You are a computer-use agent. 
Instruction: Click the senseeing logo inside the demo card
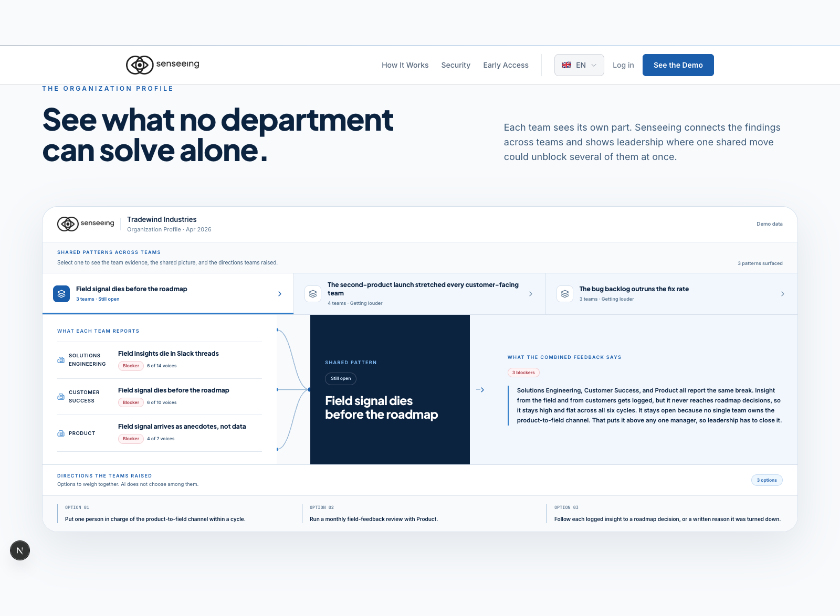coord(86,224)
